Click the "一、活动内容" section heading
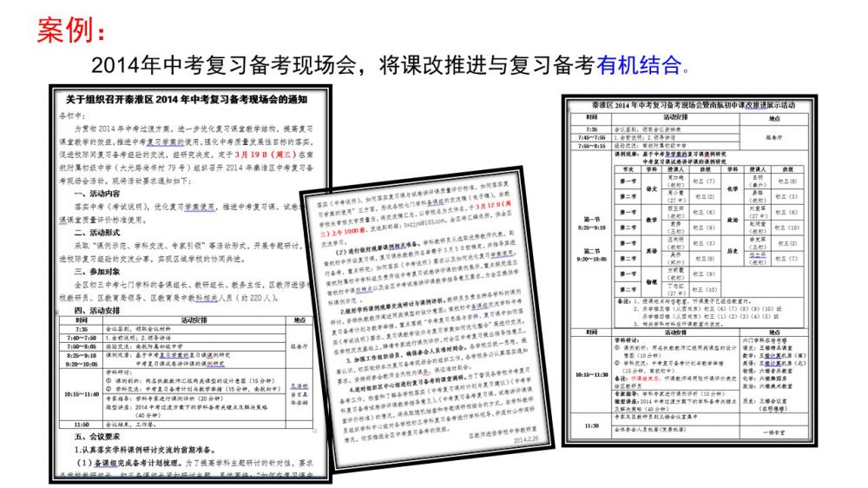Screen dimensions: 868x488 click(103, 194)
